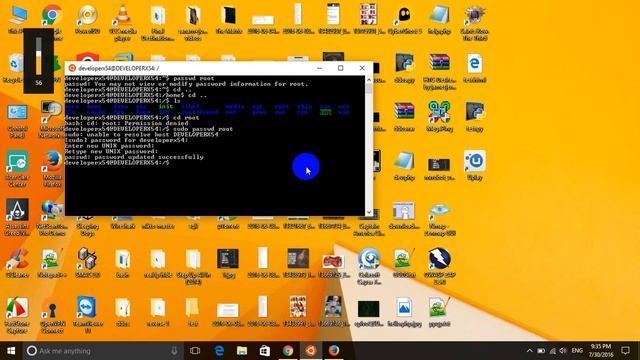640x360 pixels.
Task: Click the Cortana Ask me anything search box
Action: click(103, 351)
